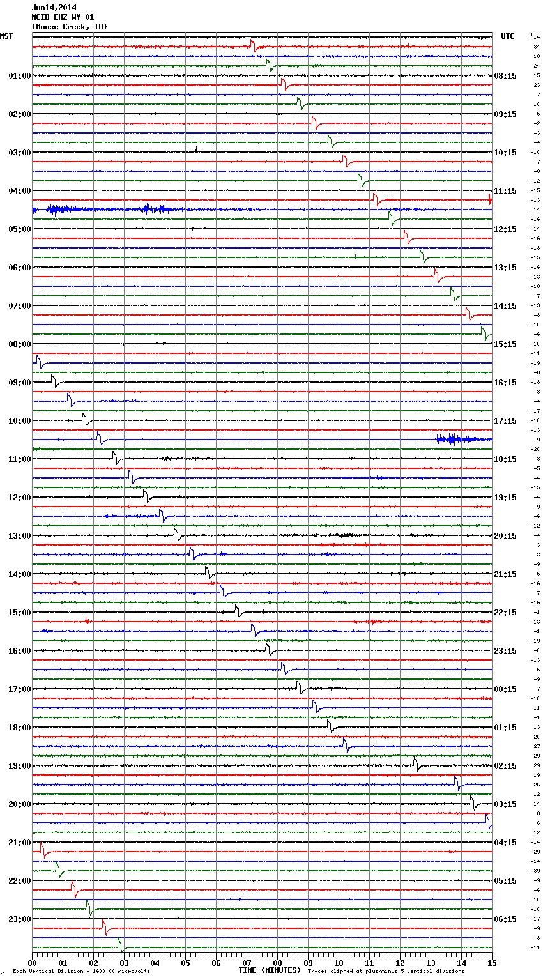Viewport: 543px width, 980px height.
Task: Select the 14:00 MST time label
Action: 20,574
